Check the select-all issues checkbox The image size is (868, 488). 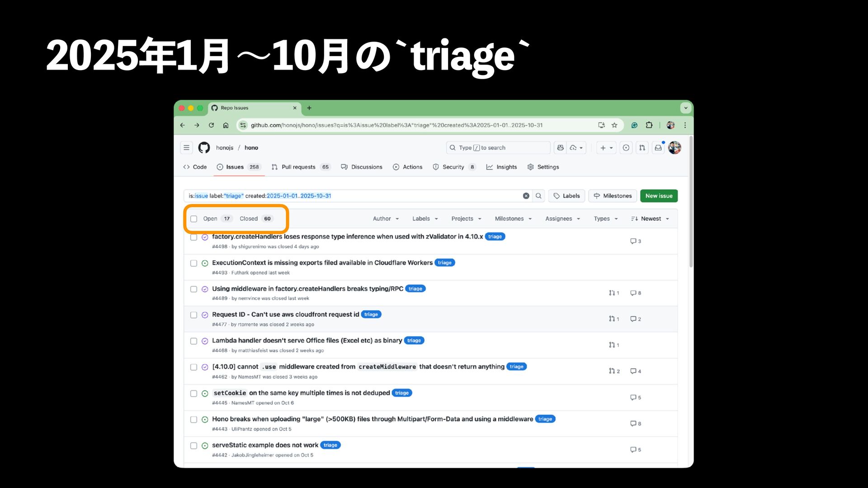tap(193, 219)
